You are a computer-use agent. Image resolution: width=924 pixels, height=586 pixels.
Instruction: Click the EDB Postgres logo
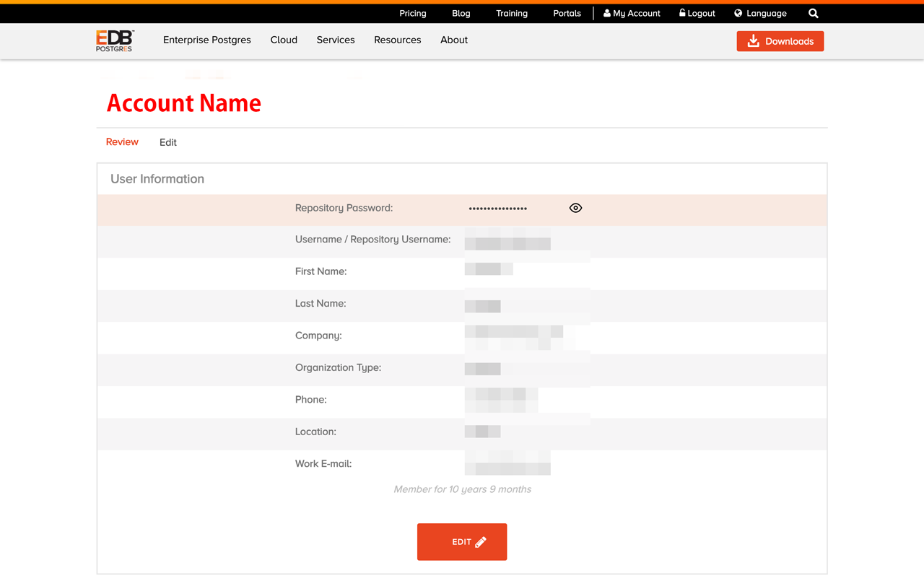click(x=115, y=40)
